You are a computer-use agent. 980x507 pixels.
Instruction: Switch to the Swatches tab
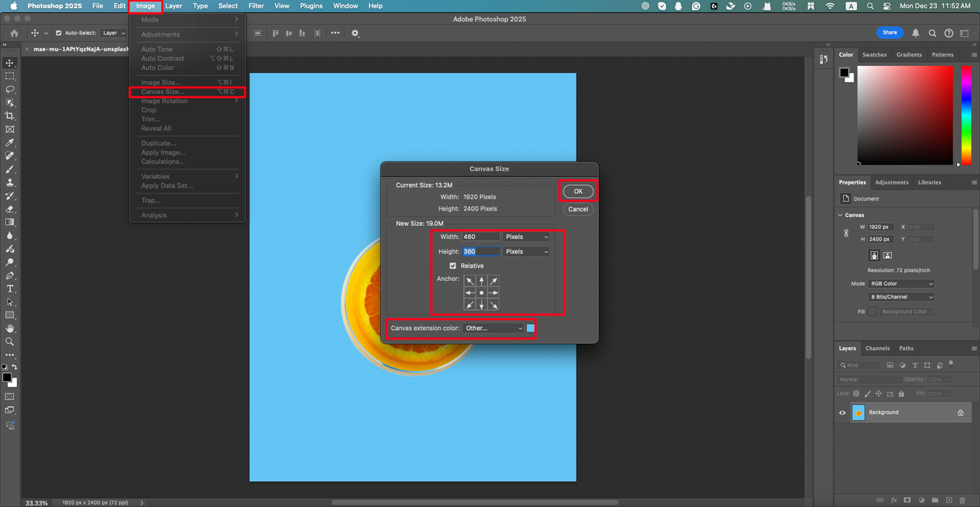(x=874, y=54)
